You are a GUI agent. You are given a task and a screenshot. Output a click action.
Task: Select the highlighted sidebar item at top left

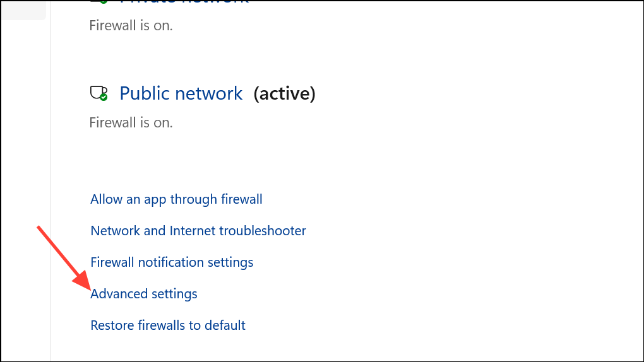tap(24, 10)
